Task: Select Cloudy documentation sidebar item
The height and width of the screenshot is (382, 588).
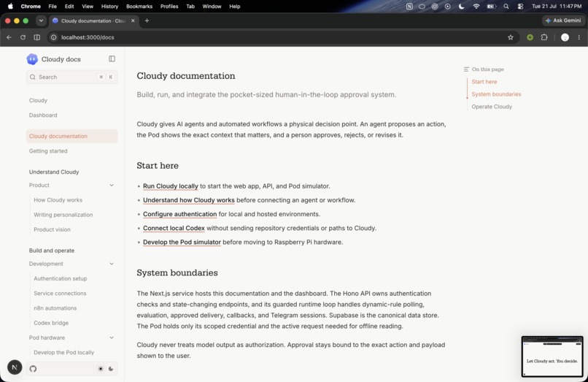Action: point(72,136)
